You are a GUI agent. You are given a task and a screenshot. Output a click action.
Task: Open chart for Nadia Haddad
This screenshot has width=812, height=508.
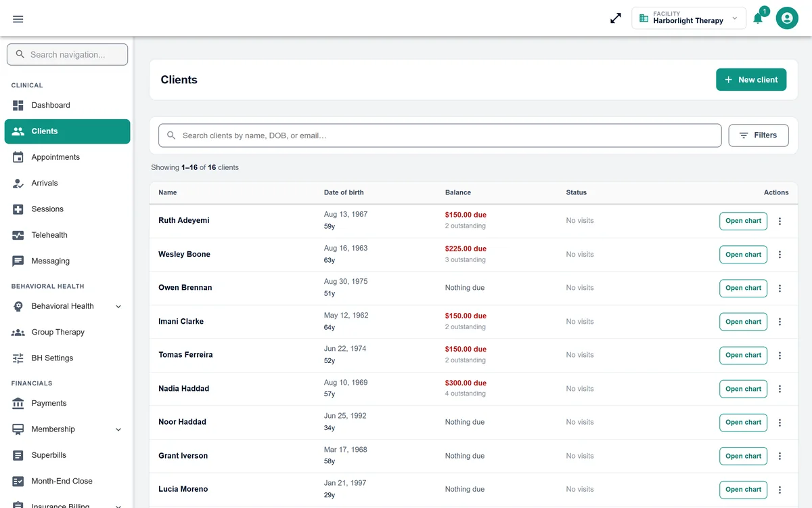point(743,389)
